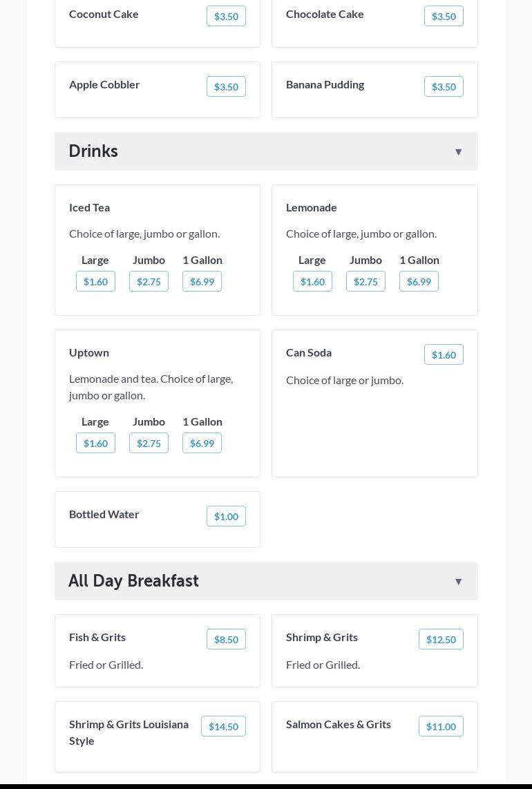Choose Apple Cobbler $3.50 price button
Image resolution: width=532 pixels, height=789 pixels.
click(226, 86)
